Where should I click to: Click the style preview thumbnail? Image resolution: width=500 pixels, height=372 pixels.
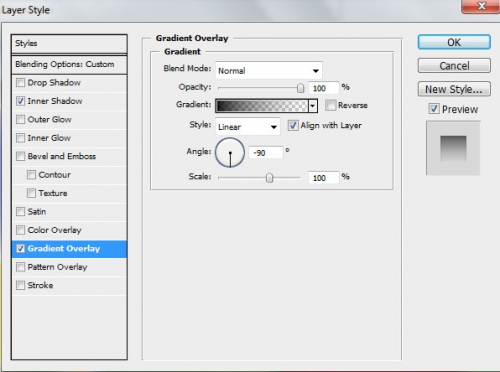(453, 148)
